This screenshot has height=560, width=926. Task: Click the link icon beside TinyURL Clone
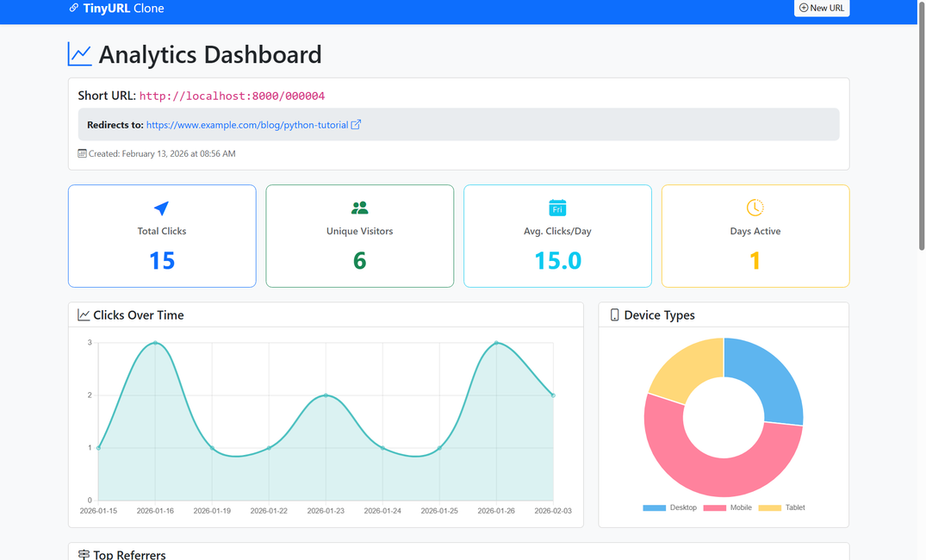[74, 8]
